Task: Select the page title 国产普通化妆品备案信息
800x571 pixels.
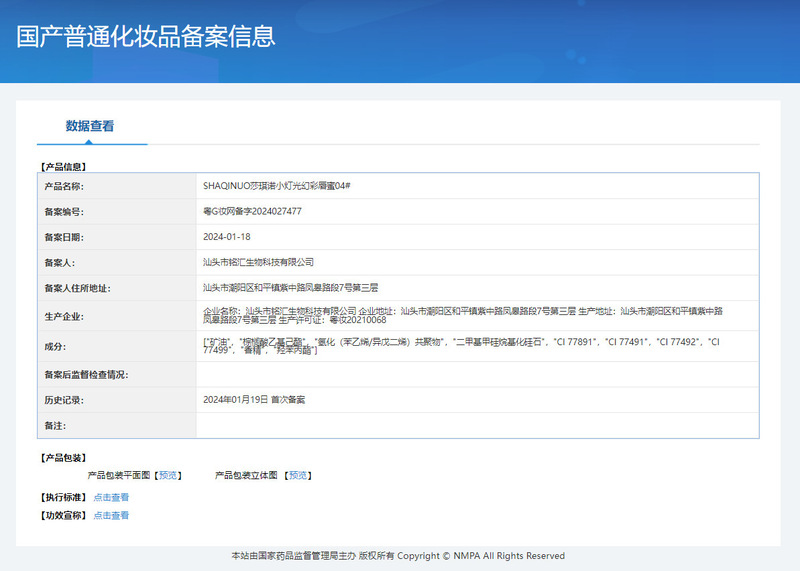Action: [x=146, y=36]
